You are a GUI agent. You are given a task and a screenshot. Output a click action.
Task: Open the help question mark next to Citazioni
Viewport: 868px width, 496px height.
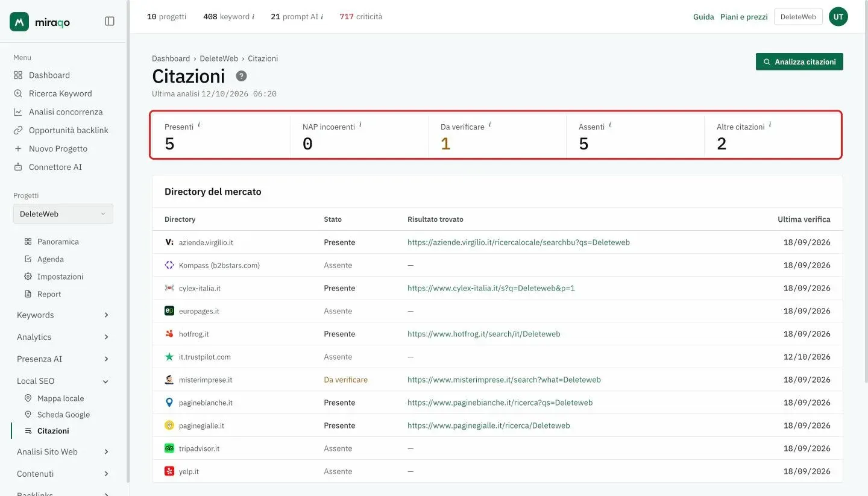click(241, 76)
